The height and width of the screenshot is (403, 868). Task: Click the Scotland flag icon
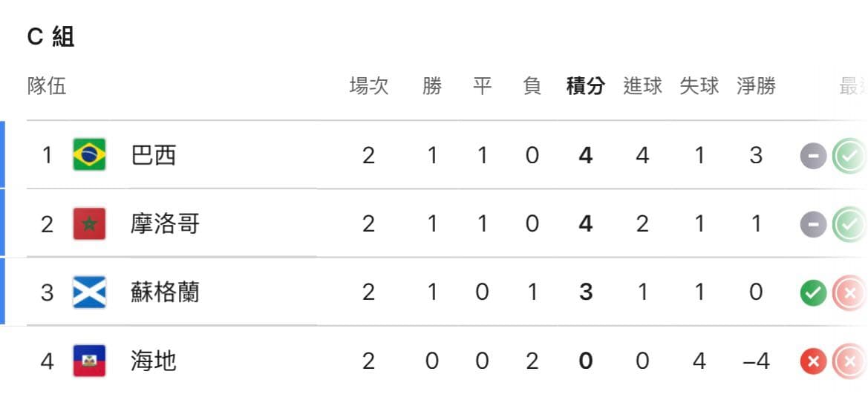(x=89, y=292)
